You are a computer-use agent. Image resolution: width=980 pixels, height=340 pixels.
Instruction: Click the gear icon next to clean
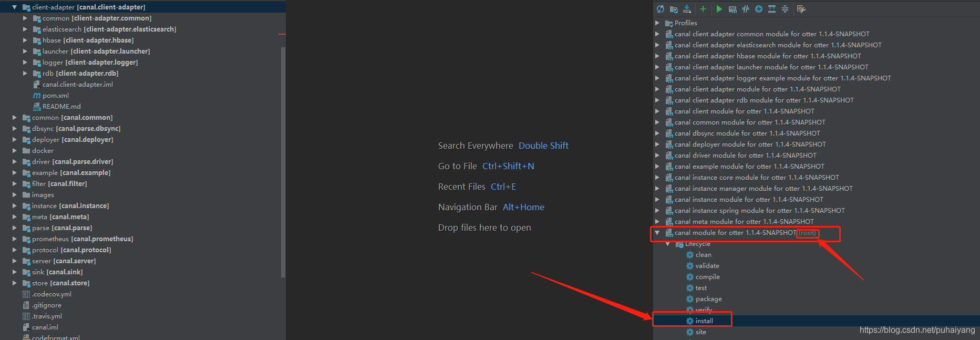(690, 255)
